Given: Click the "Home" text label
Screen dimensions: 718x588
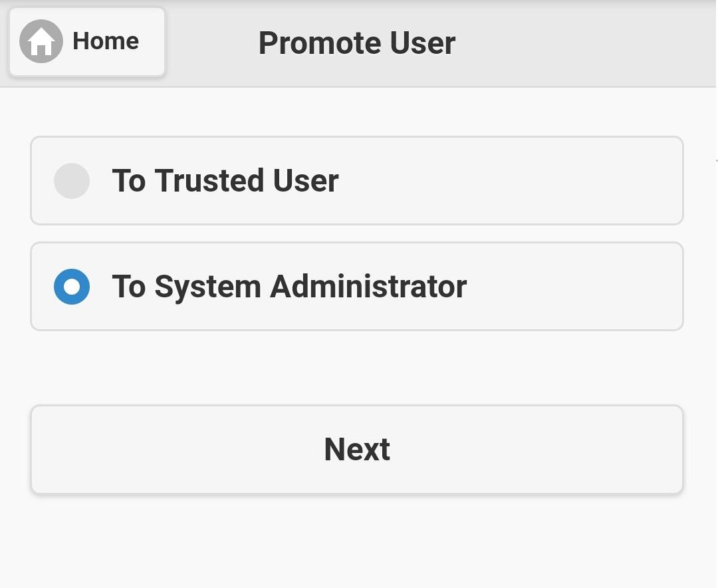Looking at the screenshot, I should click(x=106, y=41).
